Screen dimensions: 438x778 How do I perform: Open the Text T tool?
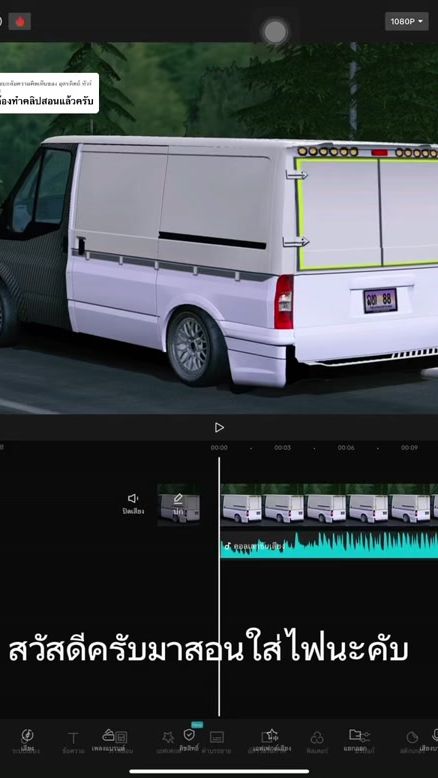(x=73, y=738)
